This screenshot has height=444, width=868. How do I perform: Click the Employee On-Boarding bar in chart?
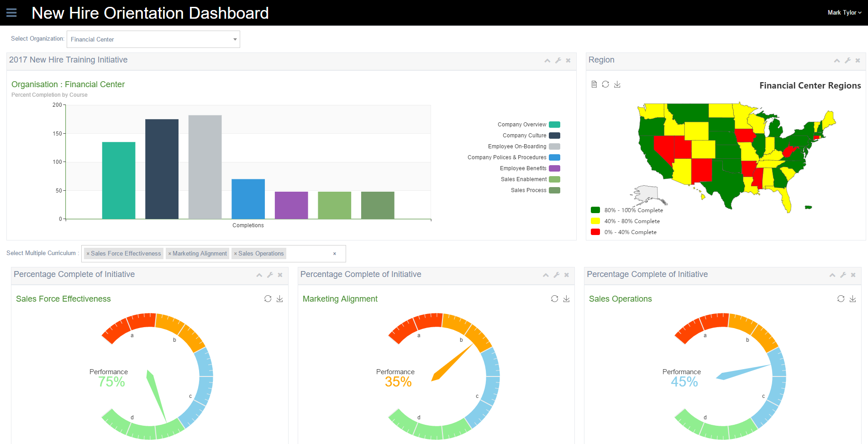[205, 167]
